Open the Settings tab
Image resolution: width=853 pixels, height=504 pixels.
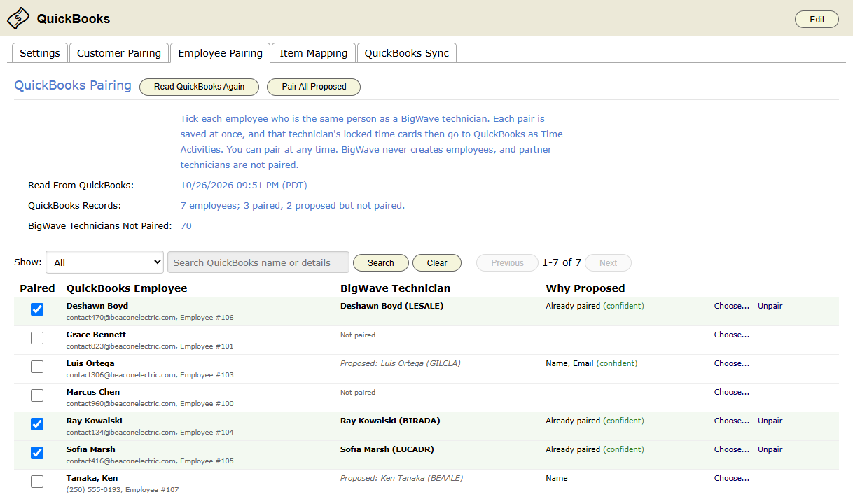coord(39,53)
